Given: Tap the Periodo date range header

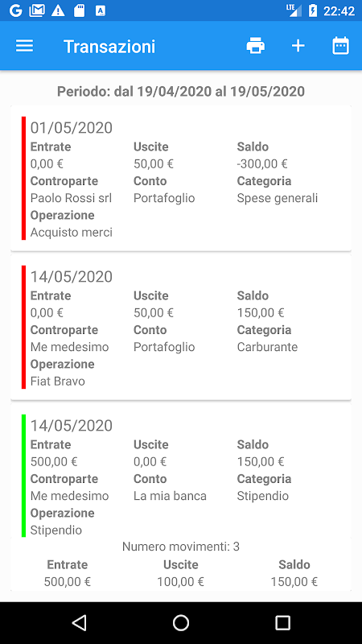Looking at the screenshot, I should pyautogui.click(x=180, y=91).
